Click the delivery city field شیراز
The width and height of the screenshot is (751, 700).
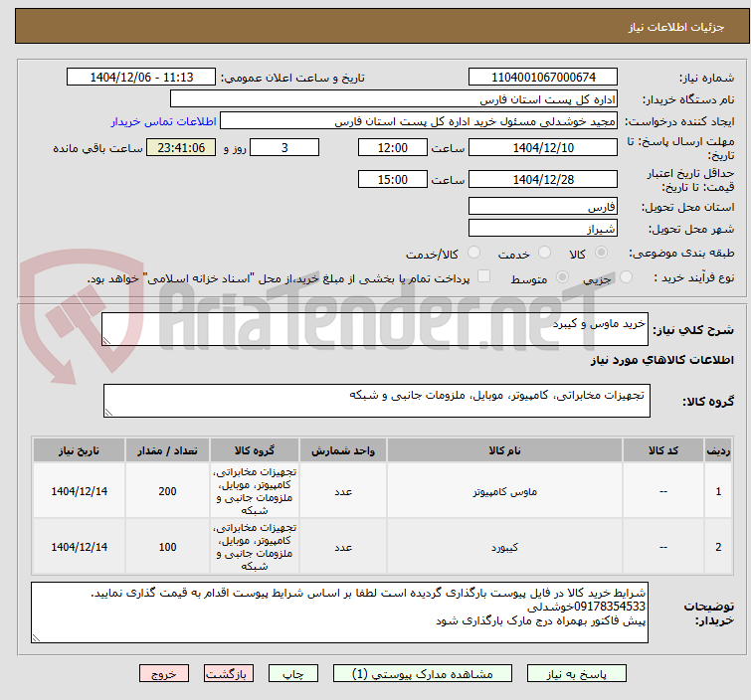[543, 229]
